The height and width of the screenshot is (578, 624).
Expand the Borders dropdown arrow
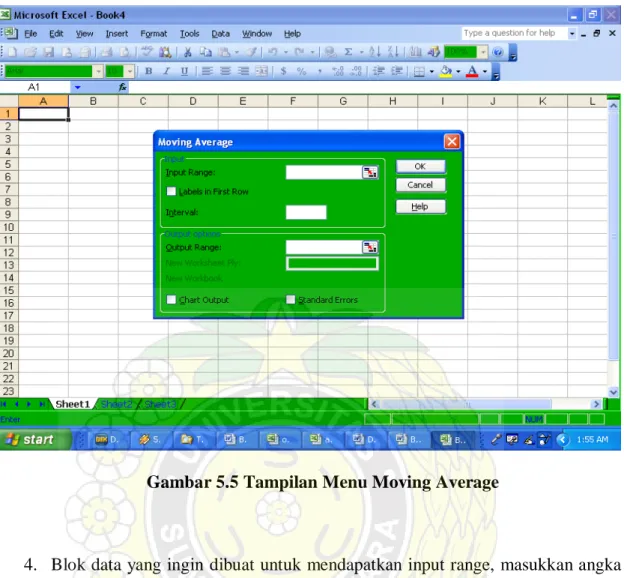click(x=432, y=72)
